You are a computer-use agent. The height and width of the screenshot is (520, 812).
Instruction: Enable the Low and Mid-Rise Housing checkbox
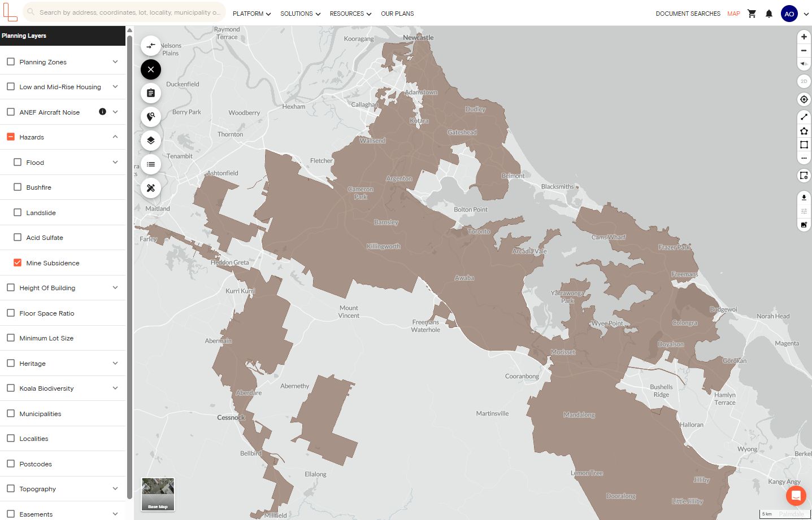pos(11,86)
